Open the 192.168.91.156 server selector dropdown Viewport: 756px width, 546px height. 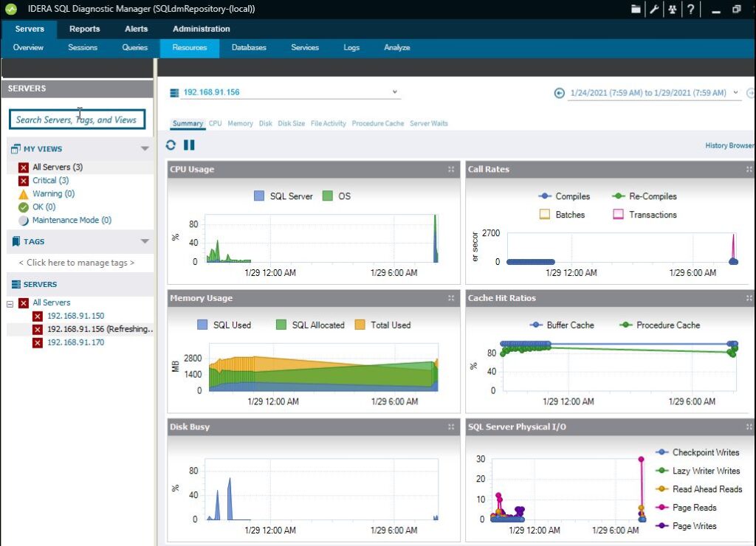tap(394, 91)
